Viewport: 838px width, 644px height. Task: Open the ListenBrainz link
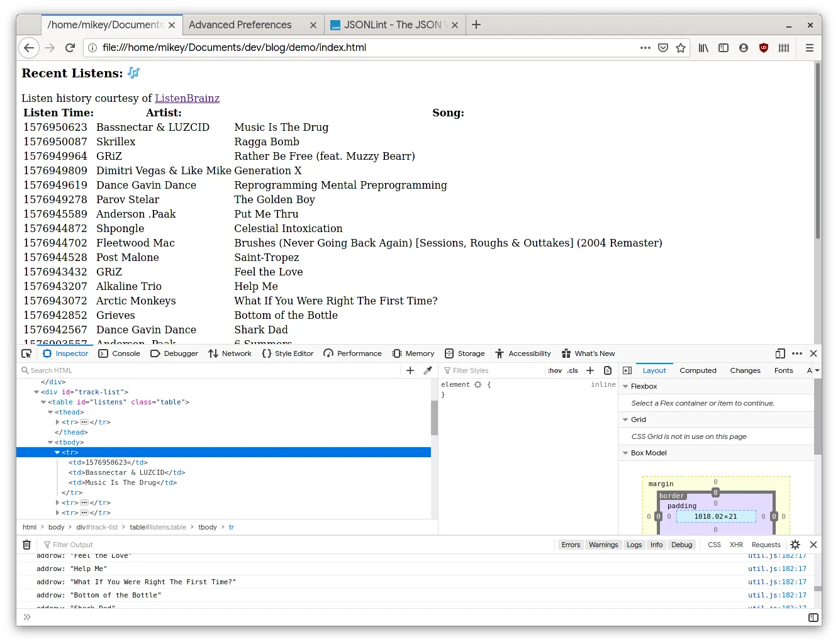(187, 98)
